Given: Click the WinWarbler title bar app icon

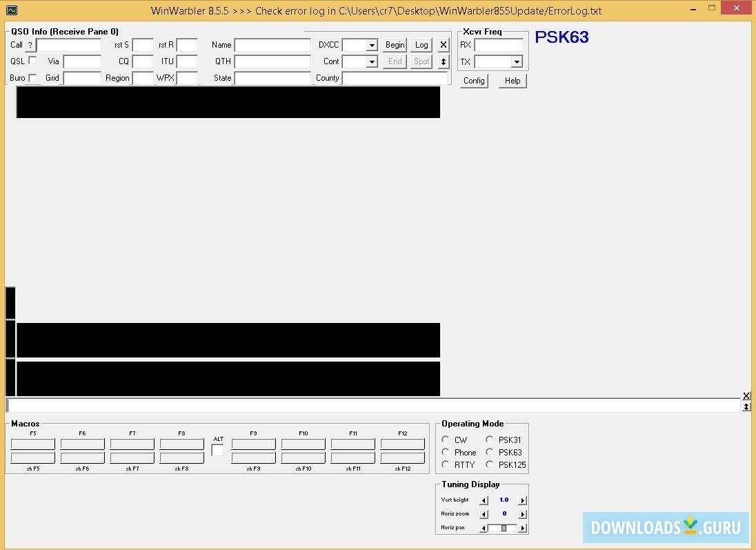Looking at the screenshot, I should (12, 10).
